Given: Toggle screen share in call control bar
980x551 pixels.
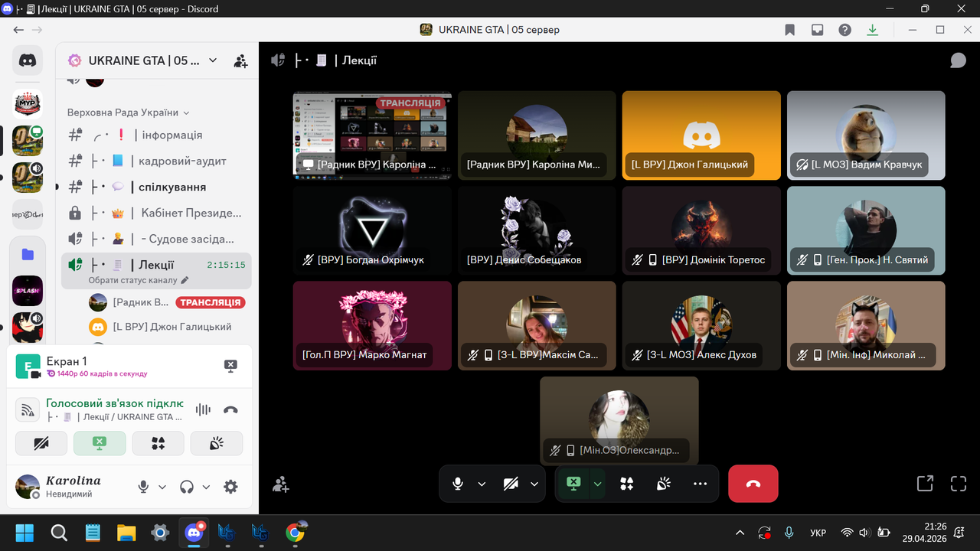Looking at the screenshot, I should coord(573,484).
